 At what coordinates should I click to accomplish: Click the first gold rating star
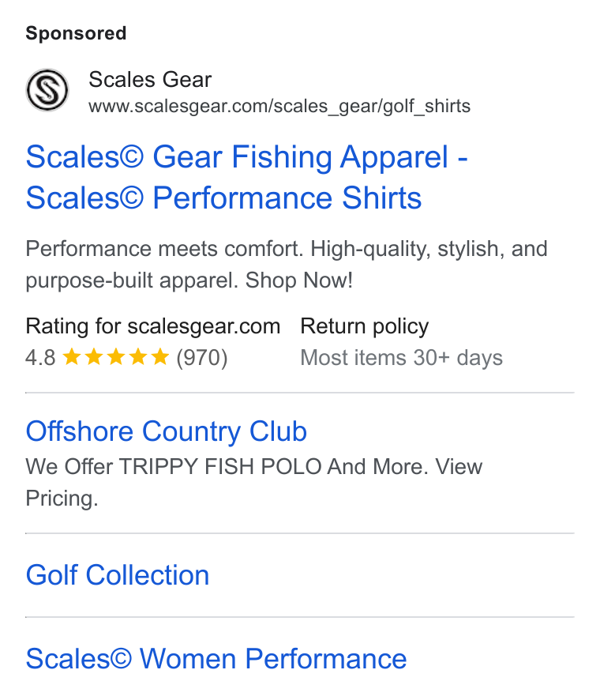coord(72,357)
